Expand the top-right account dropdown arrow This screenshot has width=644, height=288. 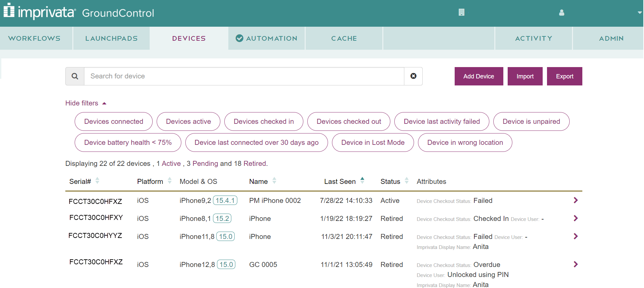coord(640,13)
